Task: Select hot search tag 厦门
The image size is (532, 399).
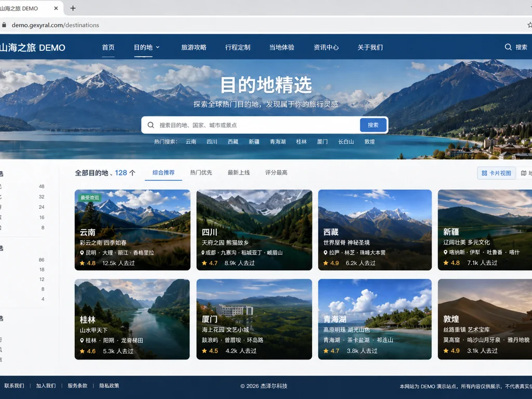Action: [322, 141]
